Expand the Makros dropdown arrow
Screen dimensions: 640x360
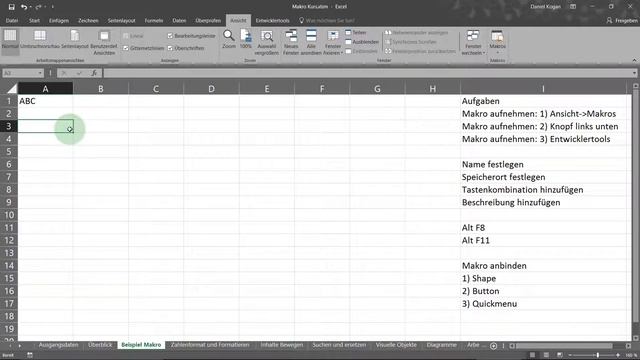(497, 53)
